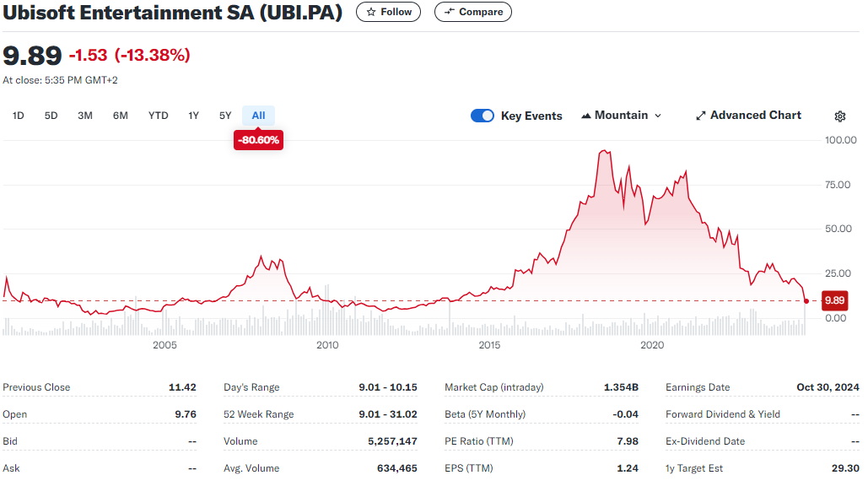Screen dimensions: 868x486
Task: Select the 5Y time range tab
Action: pyautogui.click(x=224, y=116)
